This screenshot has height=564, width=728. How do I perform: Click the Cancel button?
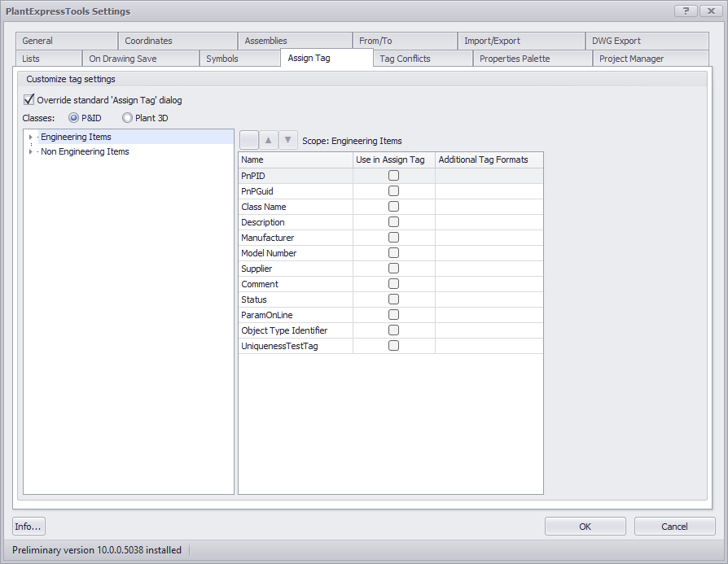(x=674, y=527)
